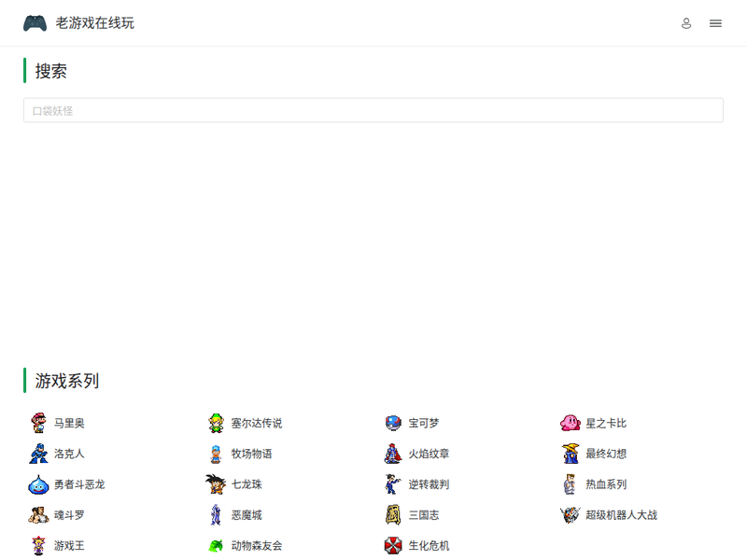747x560 pixels.
Task: Click the Harvest Moon farmer icon
Action: [216, 454]
